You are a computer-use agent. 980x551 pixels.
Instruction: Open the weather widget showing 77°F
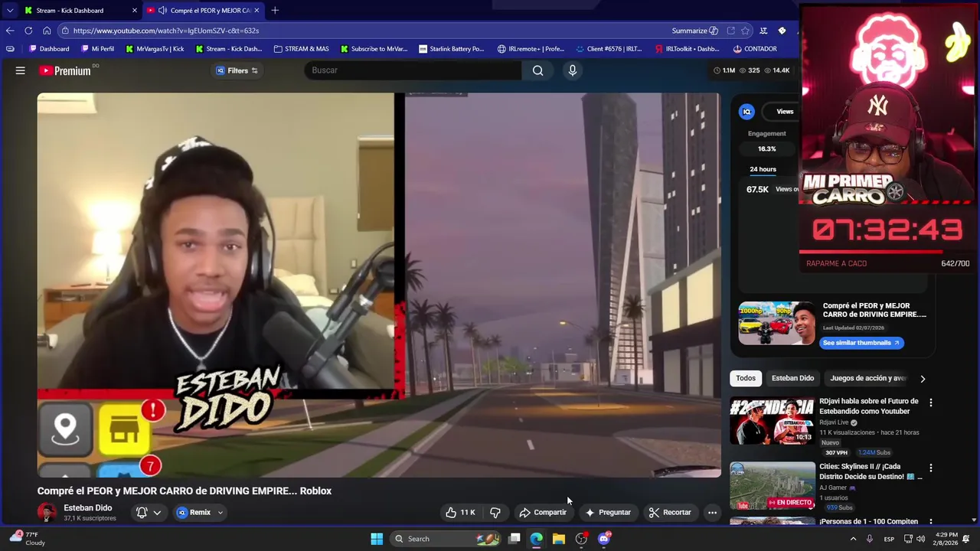pyautogui.click(x=28, y=539)
